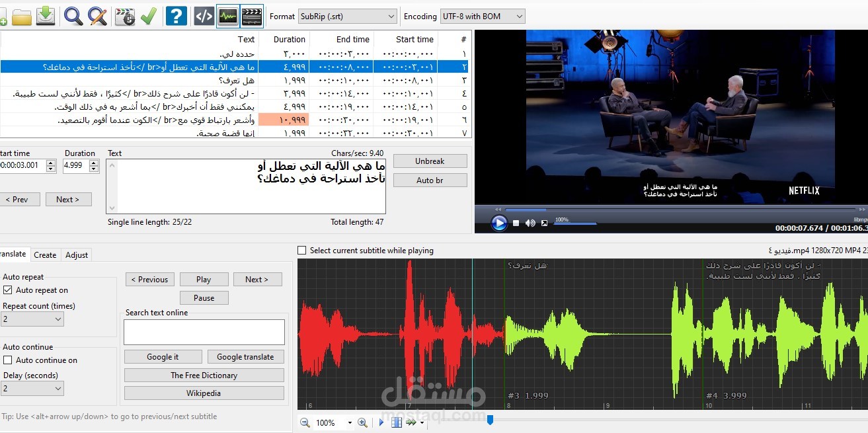
Task: Toggle video player clapperboard toolbar icon
Action: point(251,16)
